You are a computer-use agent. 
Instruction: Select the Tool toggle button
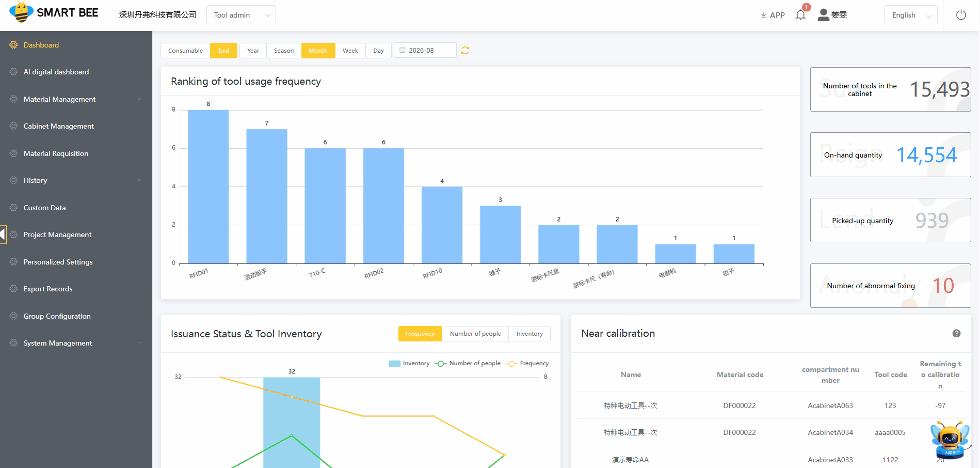tap(223, 51)
